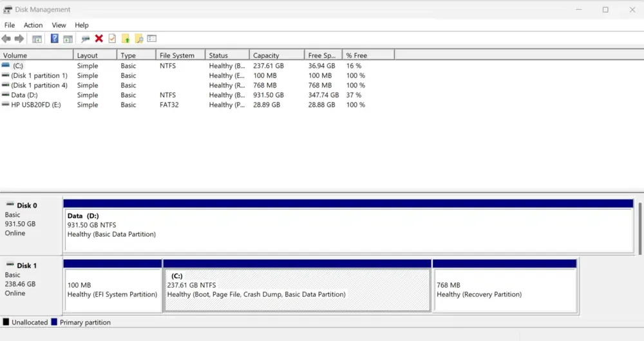Screen dimensions: 644x341
Task: Click the 238.46 GB size under Disk 1
Action: [x=20, y=284]
